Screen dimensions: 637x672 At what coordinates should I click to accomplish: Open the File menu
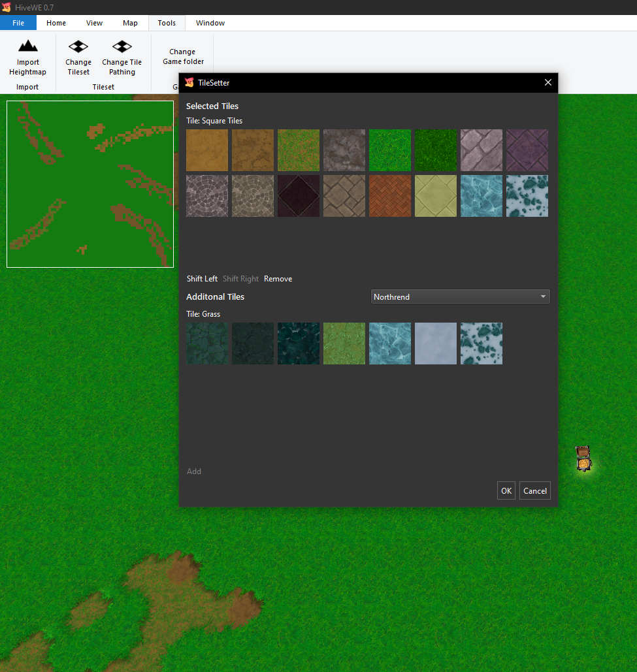(x=18, y=23)
